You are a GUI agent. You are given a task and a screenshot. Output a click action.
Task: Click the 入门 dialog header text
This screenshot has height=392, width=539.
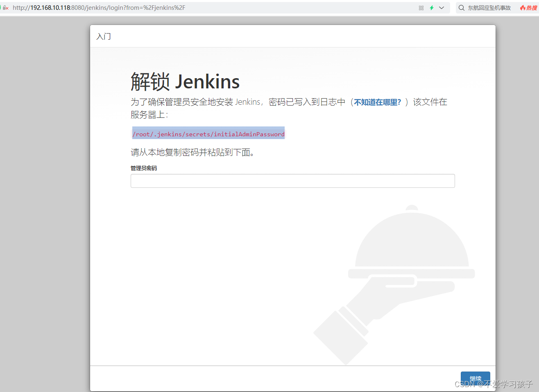104,36
